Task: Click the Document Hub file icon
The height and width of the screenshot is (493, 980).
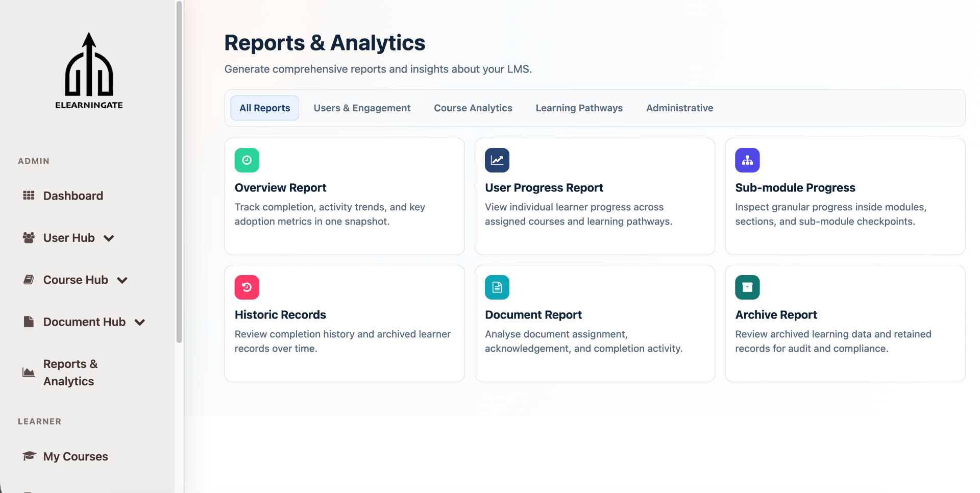Action: pos(29,322)
